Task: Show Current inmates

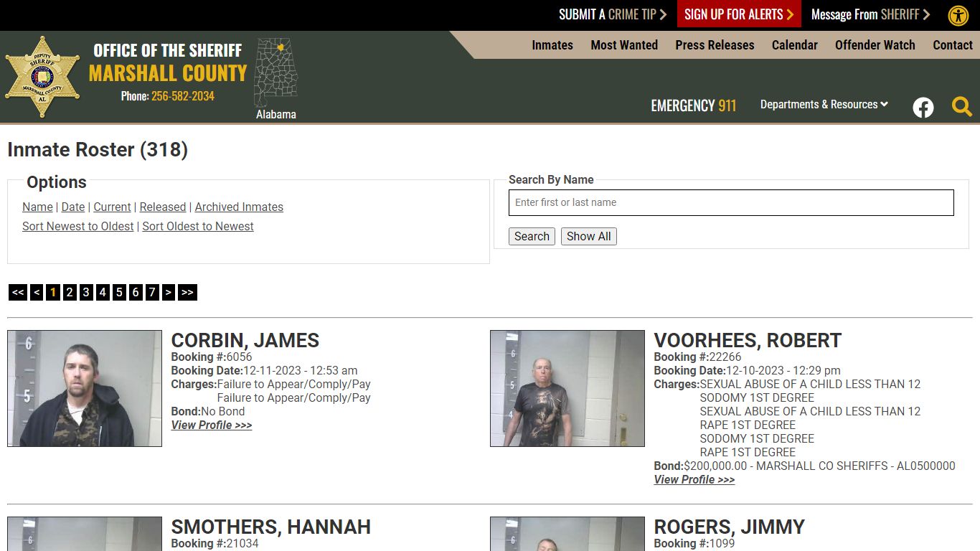Action: click(x=112, y=207)
